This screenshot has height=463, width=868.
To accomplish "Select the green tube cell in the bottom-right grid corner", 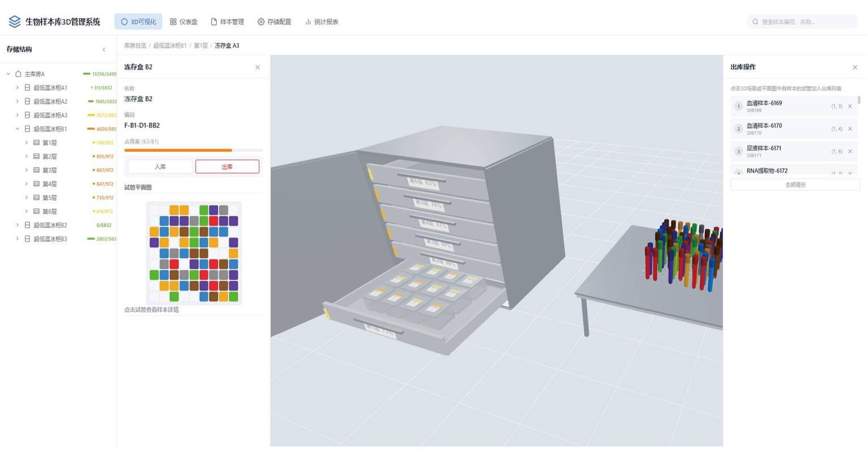I will (x=233, y=296).
